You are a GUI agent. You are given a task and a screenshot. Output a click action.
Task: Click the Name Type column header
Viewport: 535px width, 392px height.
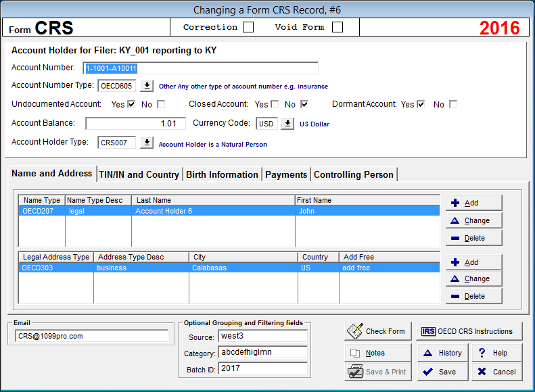pos(42,200)
